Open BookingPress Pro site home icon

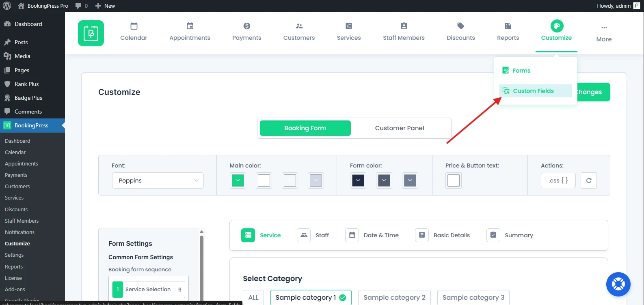(x=21, y=6)
